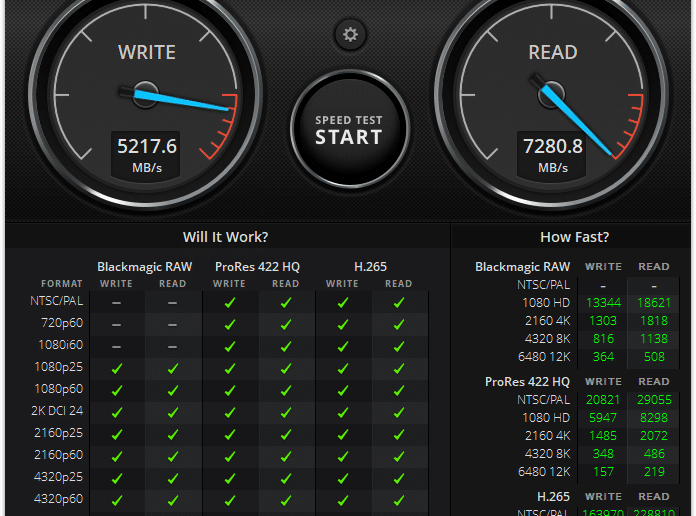Image resolution: width=696 pixels, height=516 pixels.
Task: Click the ProRes 422 HQ column header in Will It Work
Action: click(x=257, y=266)
